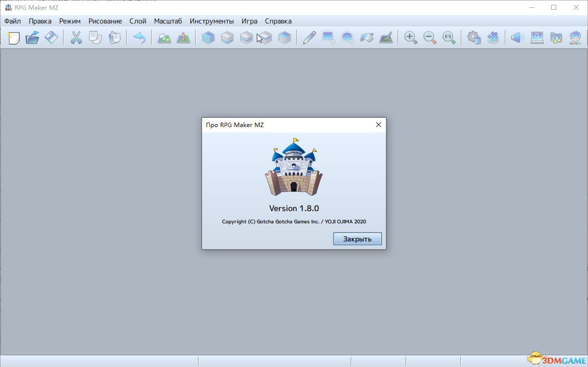Open the Character Generator icon

[575, 38]
